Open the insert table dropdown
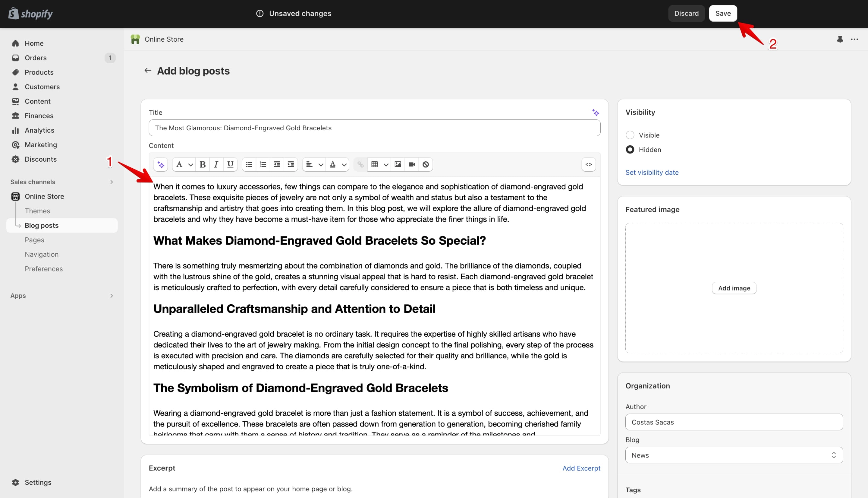Image resolution: width=868 pixels, height=498 pixels. coord(379,164)
